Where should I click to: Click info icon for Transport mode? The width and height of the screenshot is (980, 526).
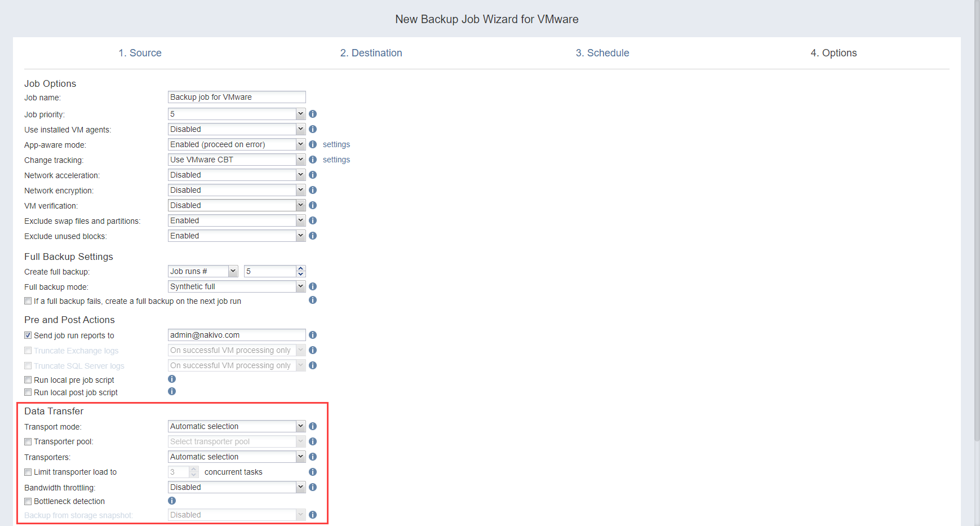313,426
